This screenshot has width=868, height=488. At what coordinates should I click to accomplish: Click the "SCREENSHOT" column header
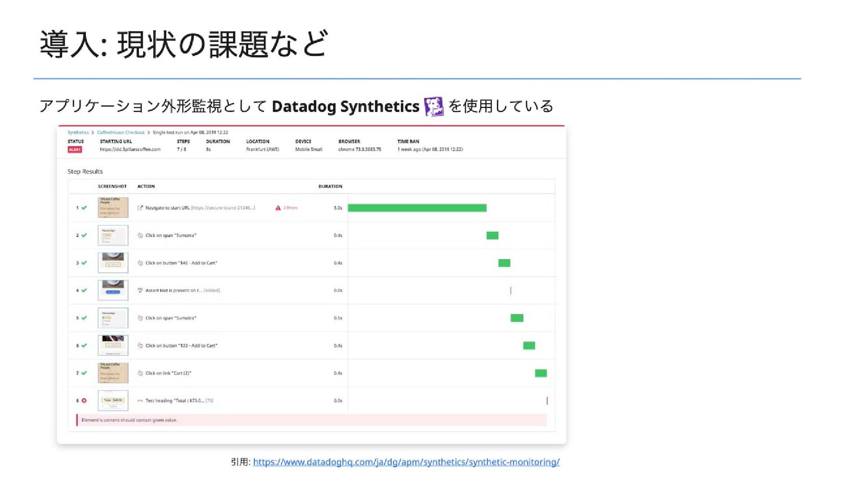point(112,186)
